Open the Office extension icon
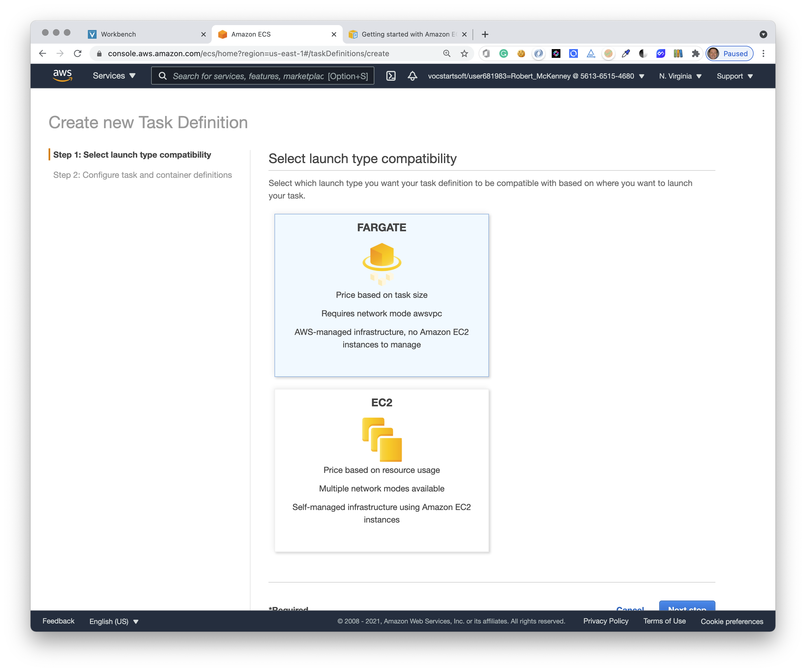Viewport: 806px width, 672px height. click(486, 53)
